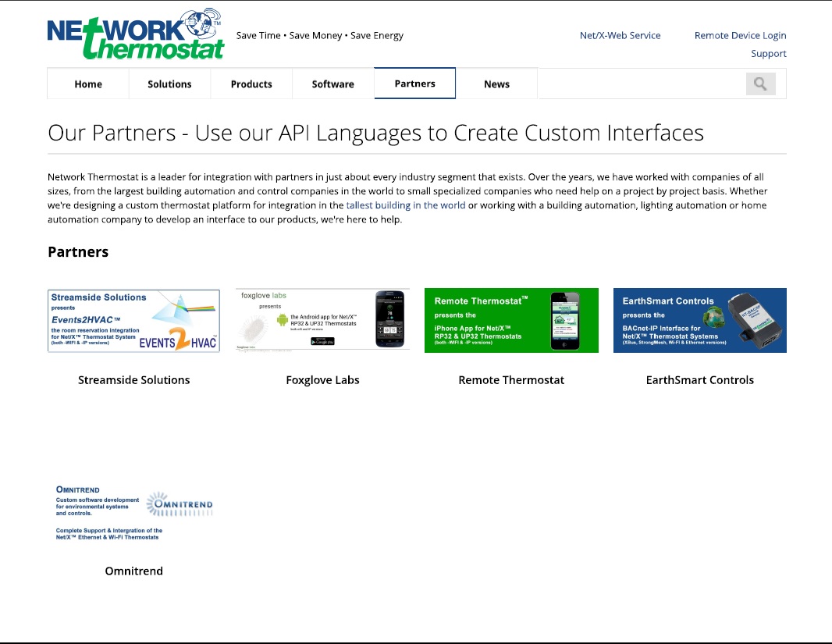Click the magnifying glass search icon
The height and width of the screenshot is (644, 832).
pyautogui.click(x=760, y=84)
